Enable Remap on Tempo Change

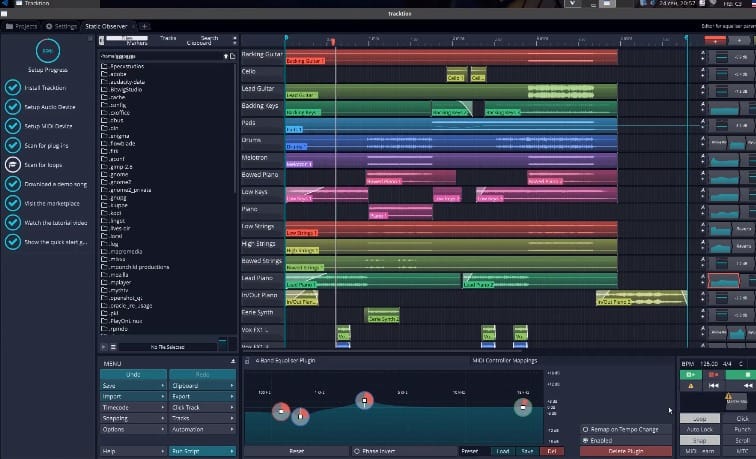(x=585, y=428)
